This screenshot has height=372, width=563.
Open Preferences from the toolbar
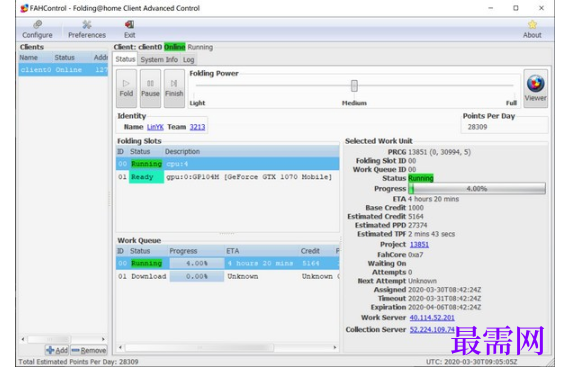[87, 29]
